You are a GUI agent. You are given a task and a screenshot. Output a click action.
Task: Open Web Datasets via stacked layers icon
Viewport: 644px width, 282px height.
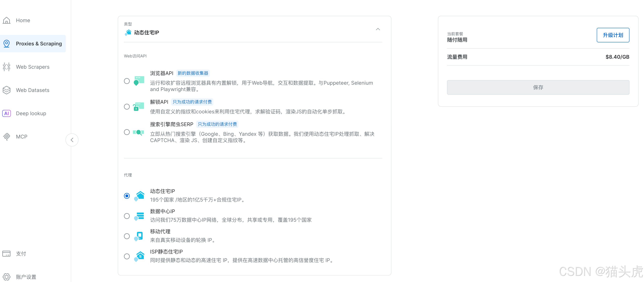[x=7, y=90]
